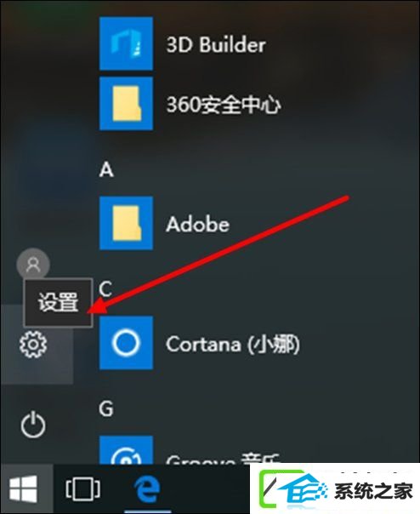Open the Adobe folder icon
The width and height of the screenshot is (420, 514).
126,223
